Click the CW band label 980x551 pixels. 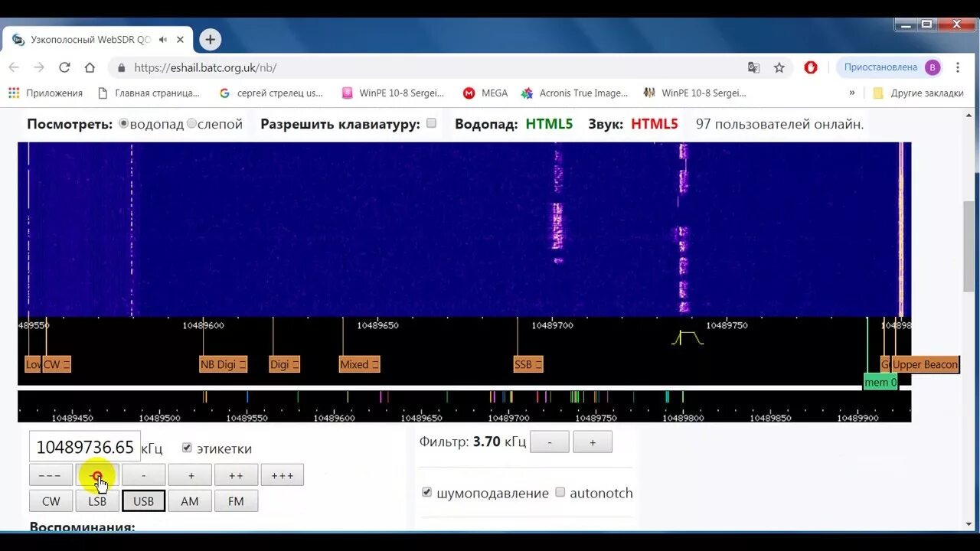tap(57, 364)
